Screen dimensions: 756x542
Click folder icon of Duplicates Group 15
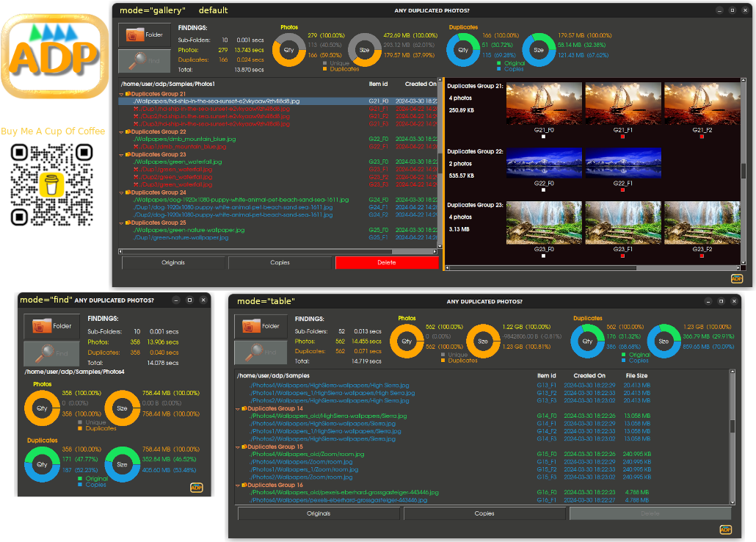pos(244,447)
